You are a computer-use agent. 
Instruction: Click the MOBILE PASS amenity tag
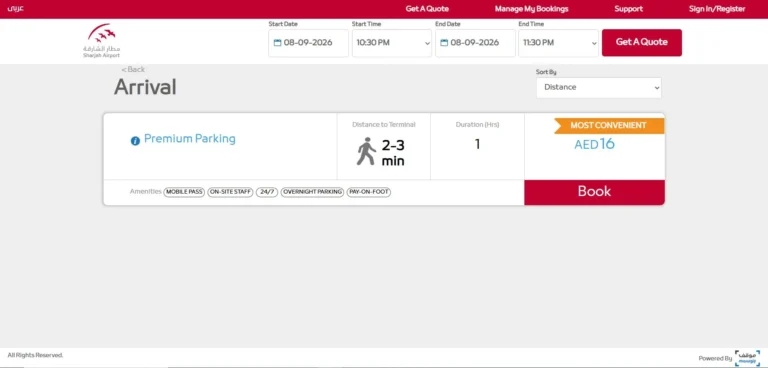click(x=184, y=192)
